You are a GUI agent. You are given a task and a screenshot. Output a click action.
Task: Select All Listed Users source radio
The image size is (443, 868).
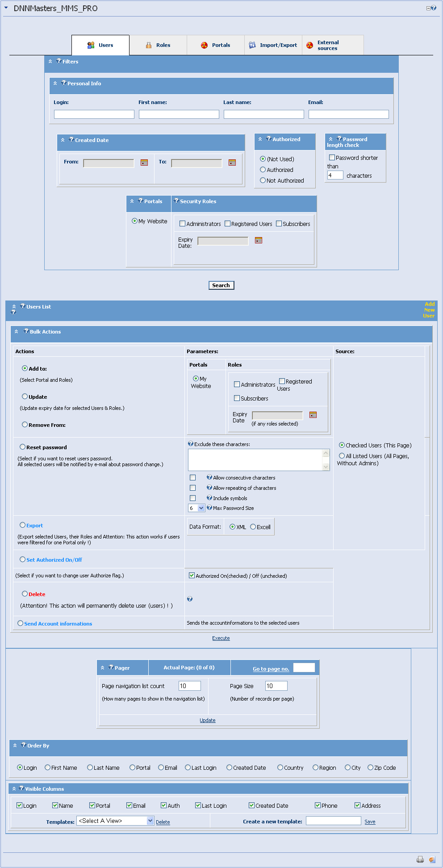[342, 456]
